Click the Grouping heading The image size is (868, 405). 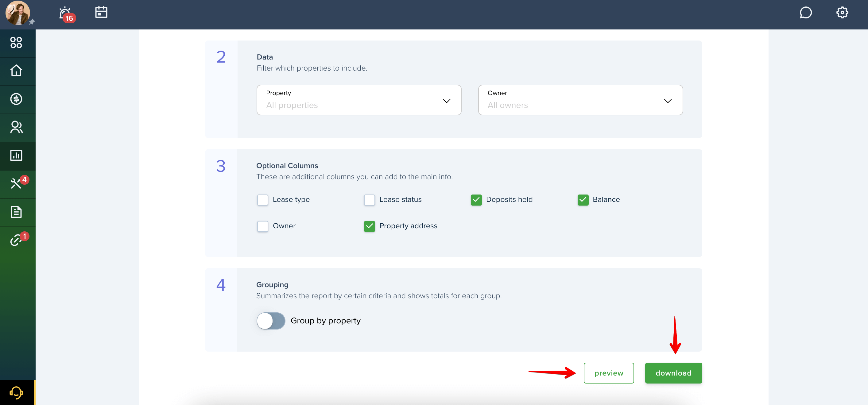(272, 285)
